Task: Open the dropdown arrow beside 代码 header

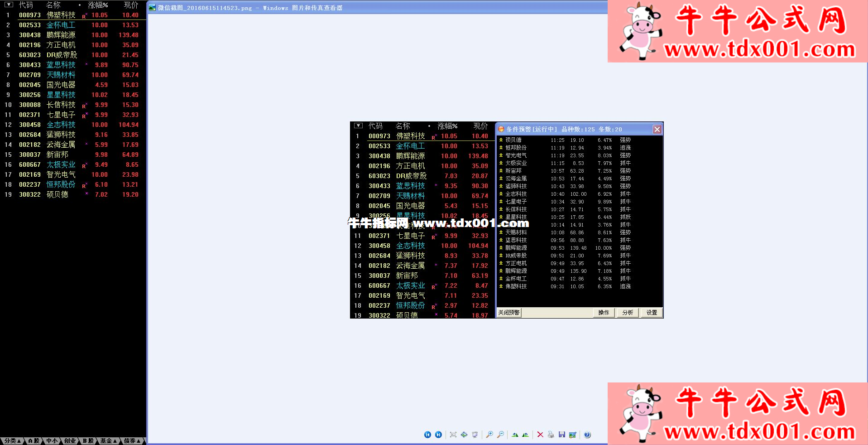Action: [9, 5]
